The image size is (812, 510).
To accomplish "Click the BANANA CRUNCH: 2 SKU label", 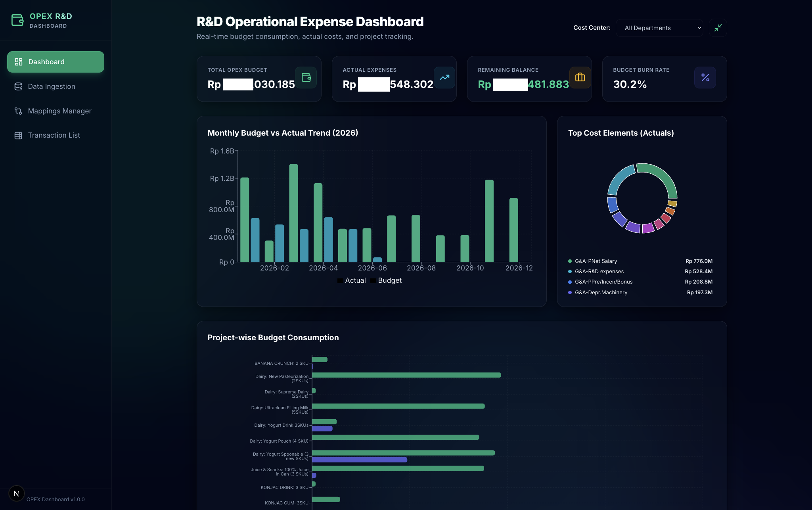I will point(281,363).
